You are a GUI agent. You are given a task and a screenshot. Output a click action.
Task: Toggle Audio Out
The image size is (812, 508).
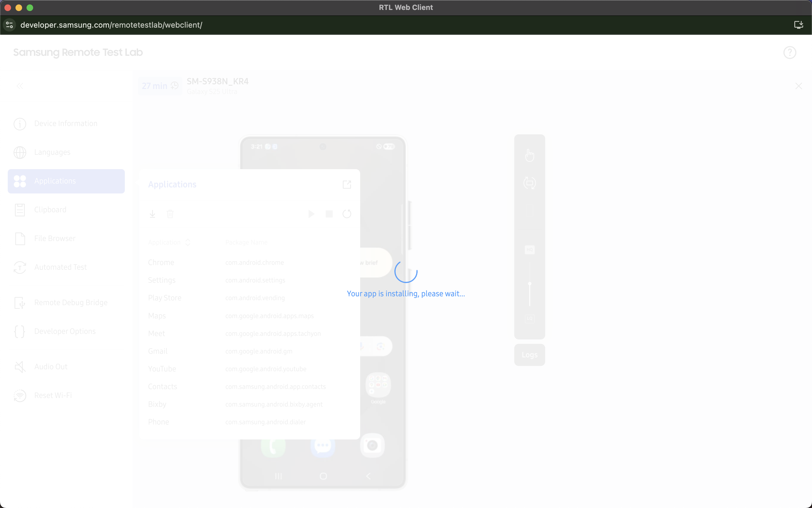tap(66, 366)
